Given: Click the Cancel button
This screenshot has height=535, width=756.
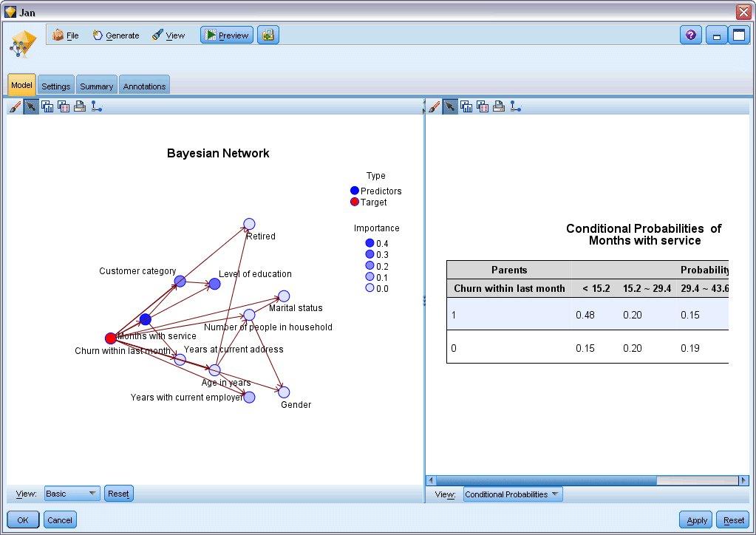Looking at the screenshot, I should click(60, 520).
